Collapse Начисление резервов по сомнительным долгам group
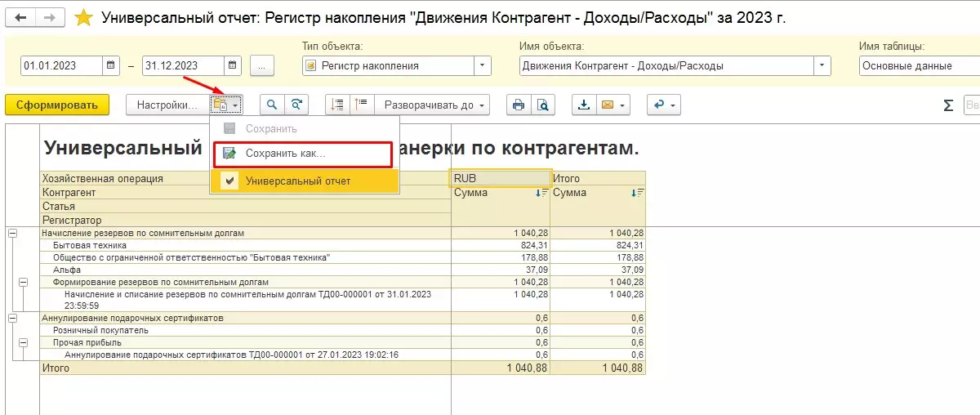This screenshot has width=980, height=415. 12,234
